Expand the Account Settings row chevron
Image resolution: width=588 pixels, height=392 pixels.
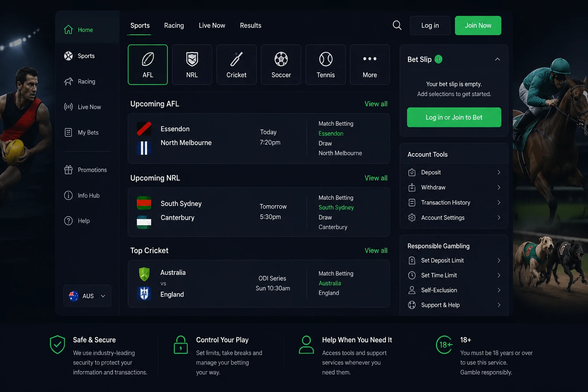[x=499, y=217]
